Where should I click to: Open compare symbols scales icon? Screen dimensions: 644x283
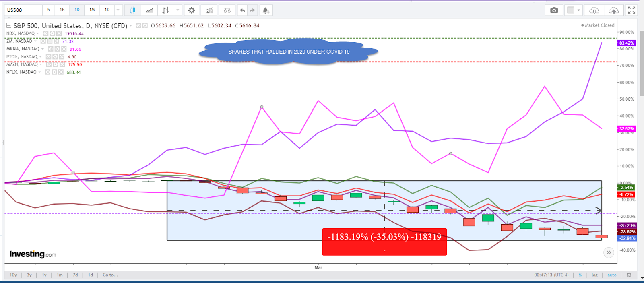click(227, 10)
